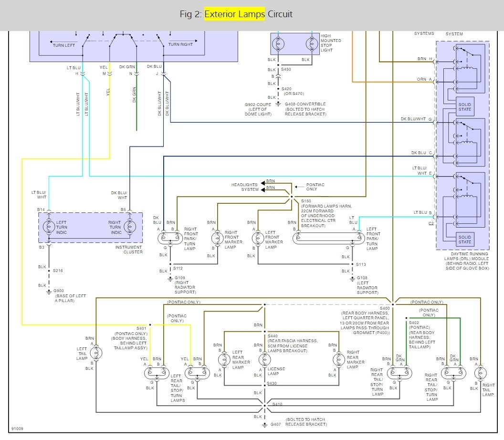Click the Left Rear Marker Lamp symbol

pyautogui.click(x=224, y=359)
